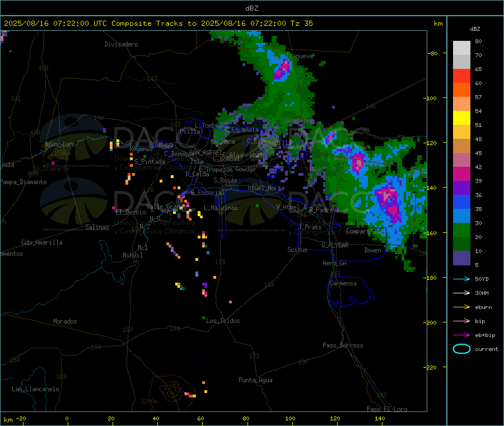Click the 'Morados' map label

point(65,321)
